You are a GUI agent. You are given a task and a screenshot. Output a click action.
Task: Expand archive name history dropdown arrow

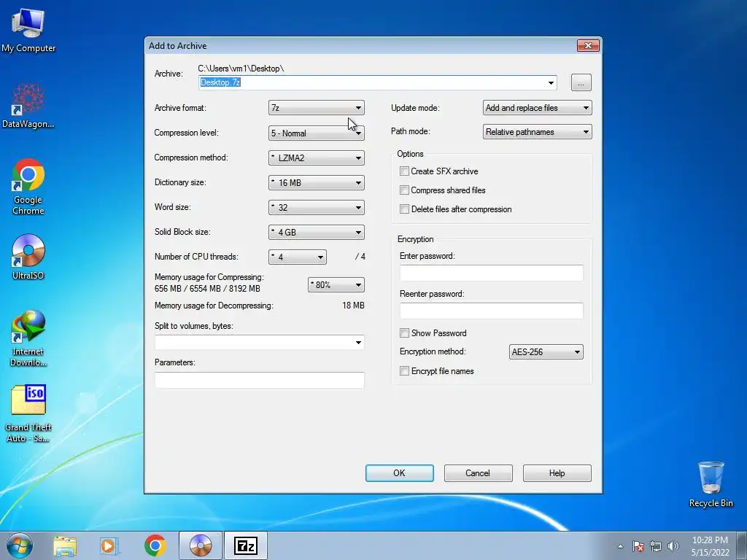551,82
